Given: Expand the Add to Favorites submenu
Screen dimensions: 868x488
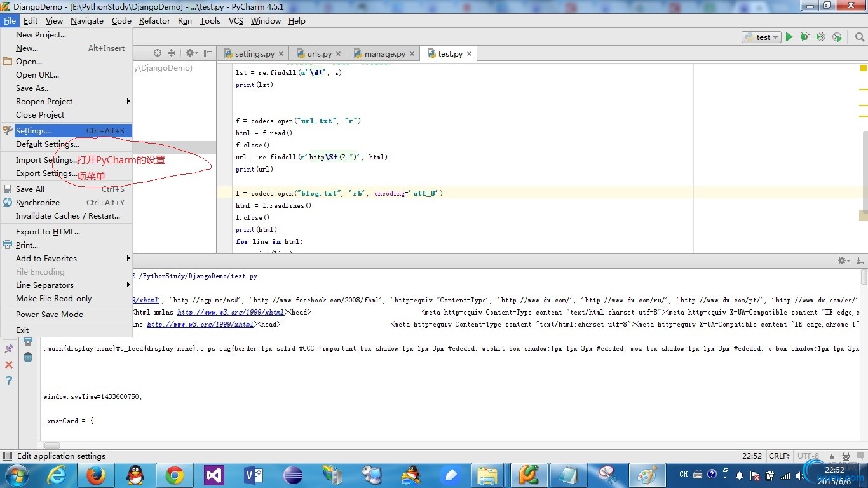Looking at the screenshot, I should click(66, 259).
